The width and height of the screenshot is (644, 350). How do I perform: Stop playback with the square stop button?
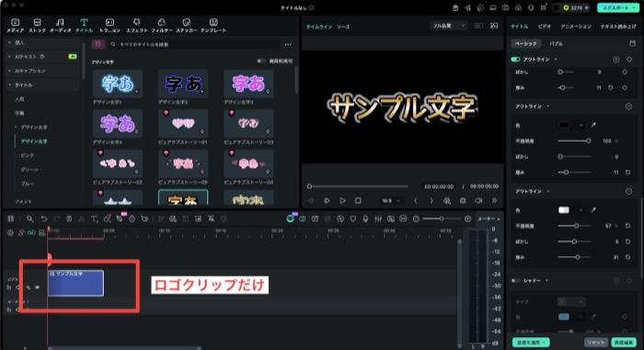(358, 201)
